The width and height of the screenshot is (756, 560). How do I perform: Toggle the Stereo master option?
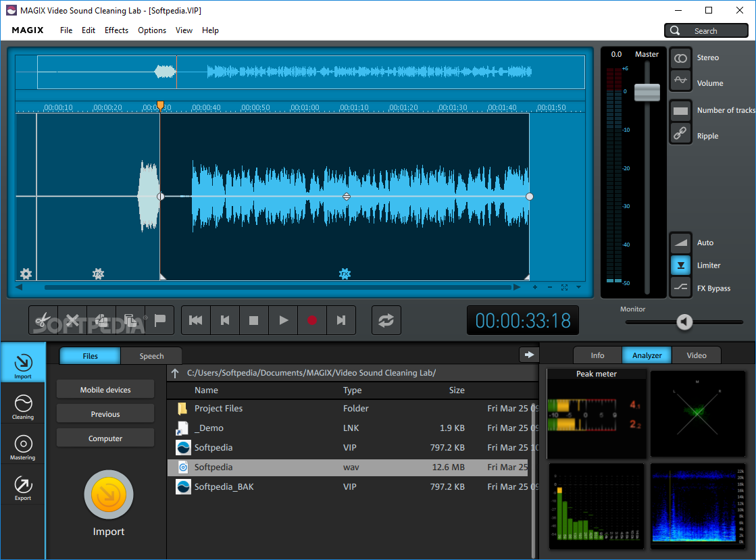point(680,58)
